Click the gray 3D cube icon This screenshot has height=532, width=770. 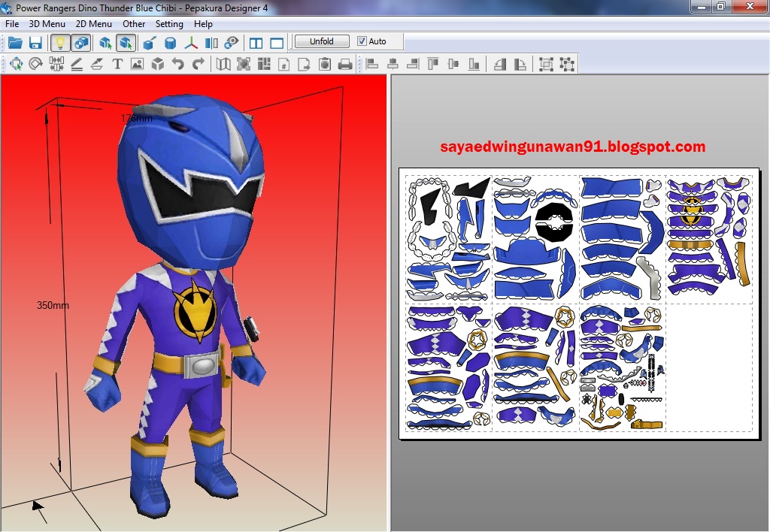(158, 64)
